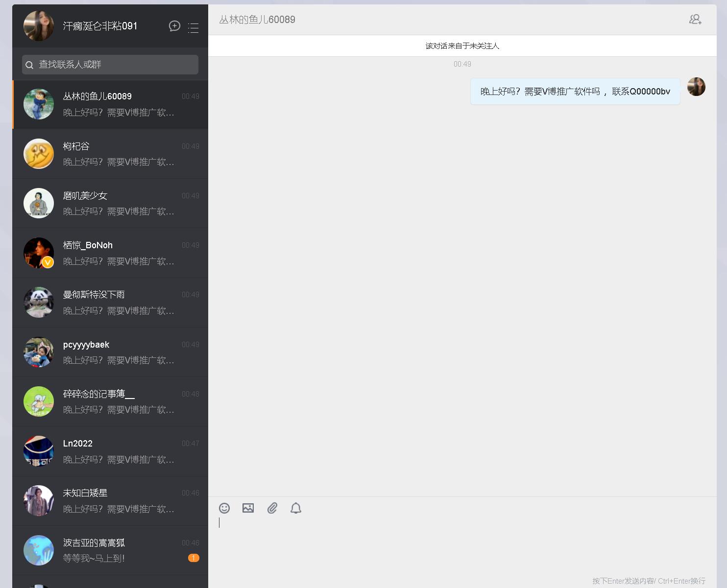Open the list menu icon in sidebar header
Image resolution: width=727 pixels, height=588 pixels.
pos(194,28)
